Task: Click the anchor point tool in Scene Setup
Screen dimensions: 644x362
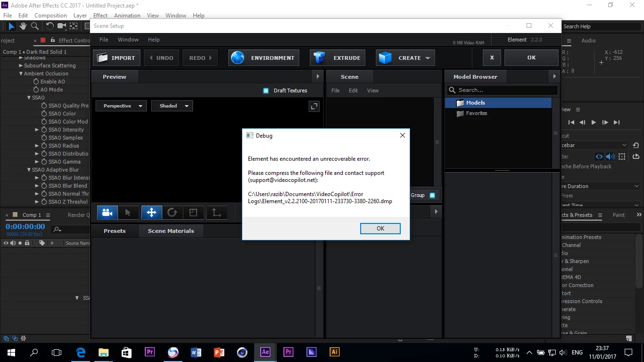Action: point(216,213)
